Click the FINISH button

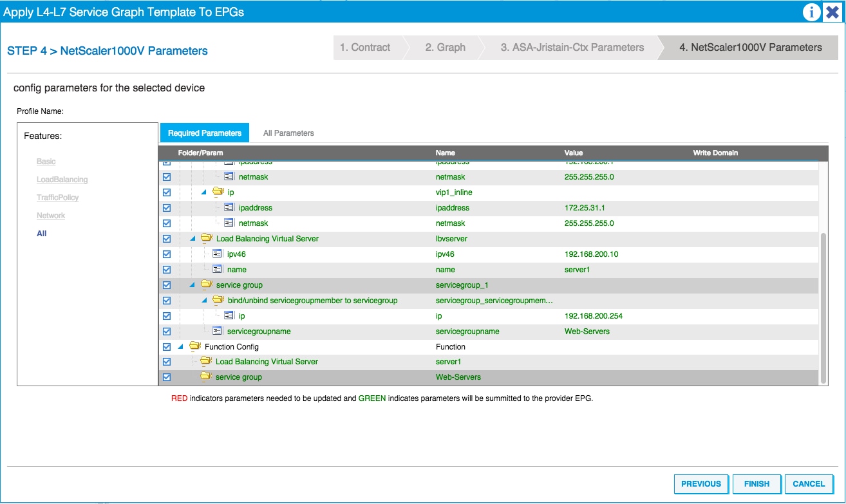click(757, 483)
